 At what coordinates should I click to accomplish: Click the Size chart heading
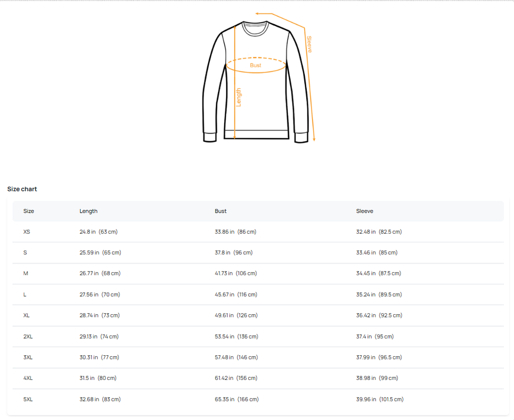[22, 189]
